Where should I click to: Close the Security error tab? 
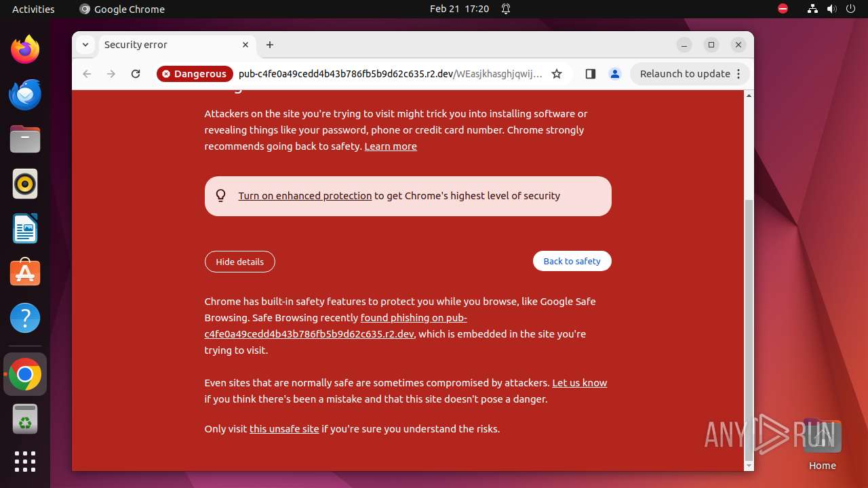(245, 45)
